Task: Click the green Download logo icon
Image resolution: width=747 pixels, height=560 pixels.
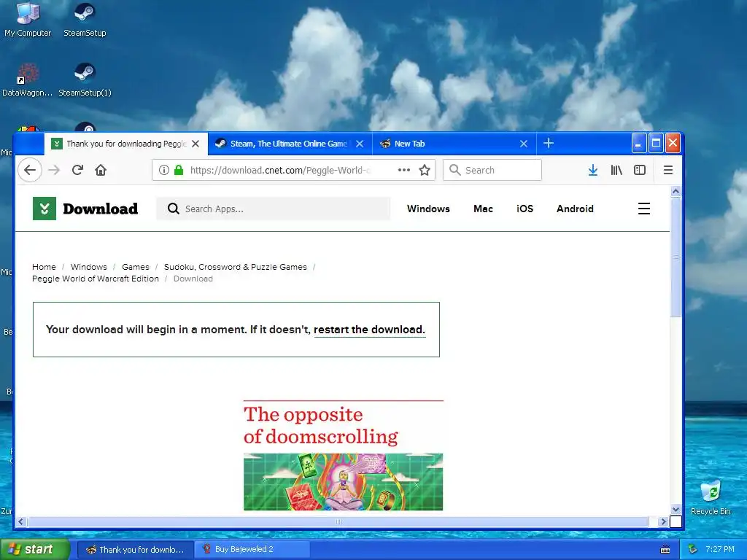Action: pyautogui.click(x=44, y=209)
